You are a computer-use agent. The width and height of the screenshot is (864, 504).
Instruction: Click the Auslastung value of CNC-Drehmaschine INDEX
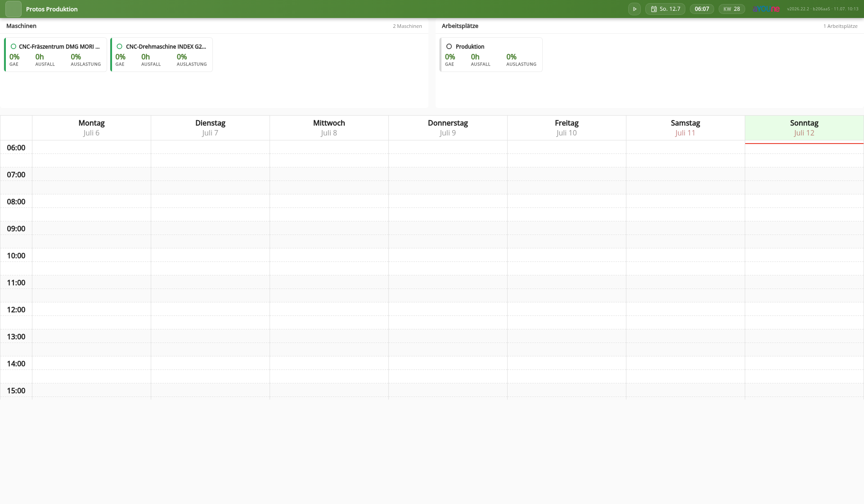182,57
